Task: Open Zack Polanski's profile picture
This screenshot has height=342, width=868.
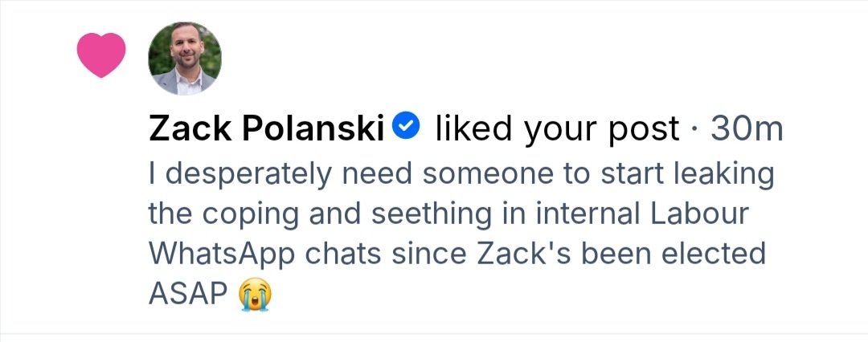Action: (x=185, y=59)
